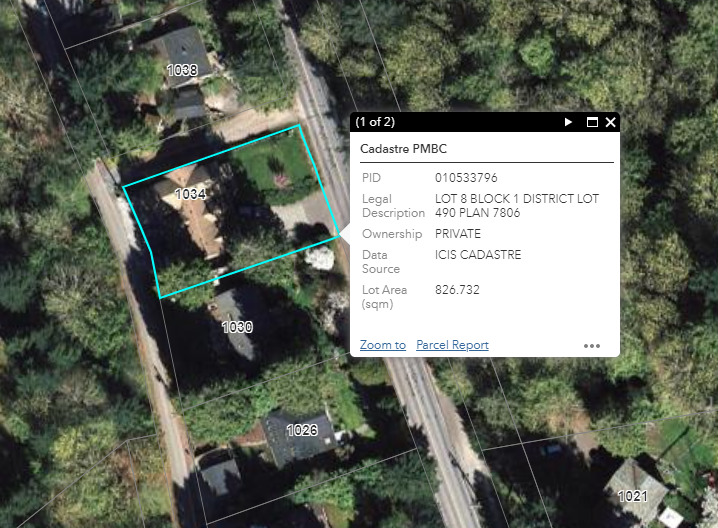Show next feature in popup

click(568, 122)
